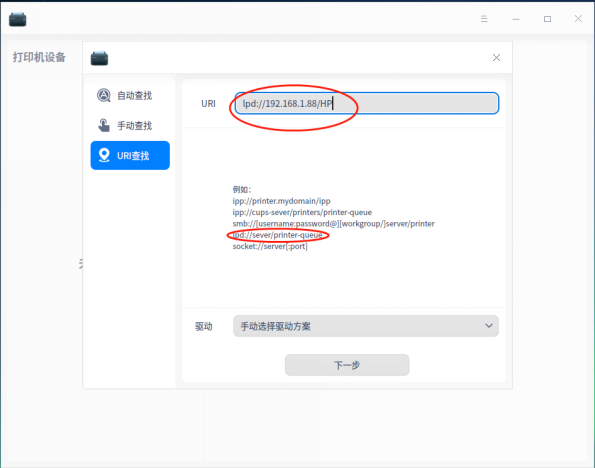Open the 手动选择驱动方案 driver dropdown
This screenshot has width=595, height=468.
click(366, 326)
